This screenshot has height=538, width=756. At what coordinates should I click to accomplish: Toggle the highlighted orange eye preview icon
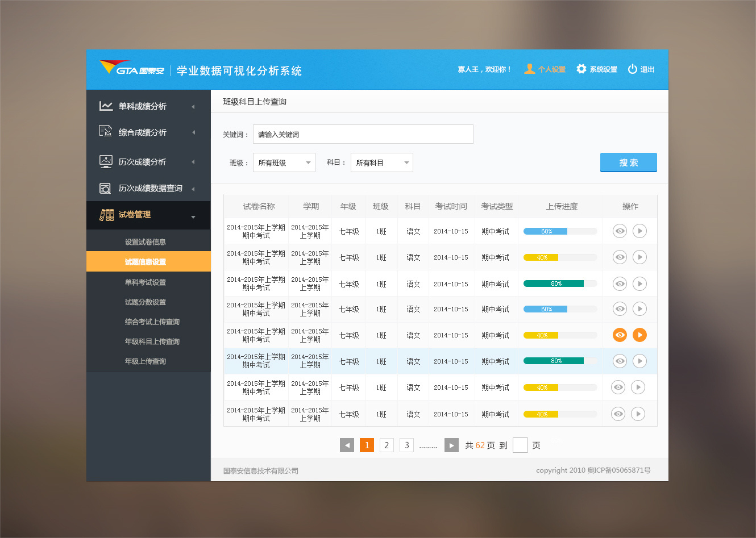619,335
